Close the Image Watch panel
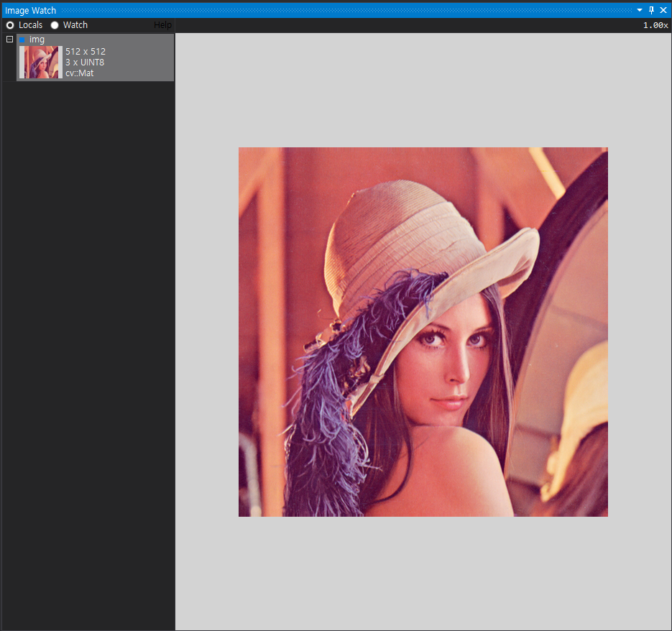672x631 pixels. click(663, 10)
